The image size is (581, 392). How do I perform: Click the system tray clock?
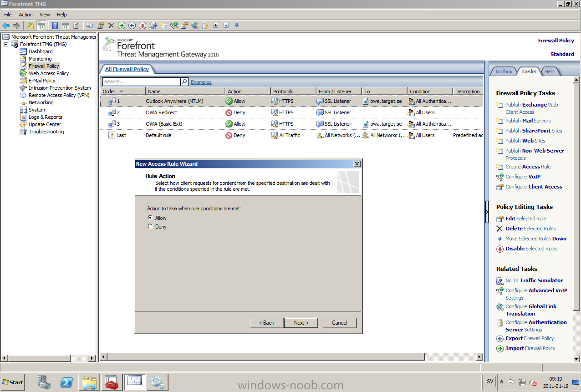point(555,382)
